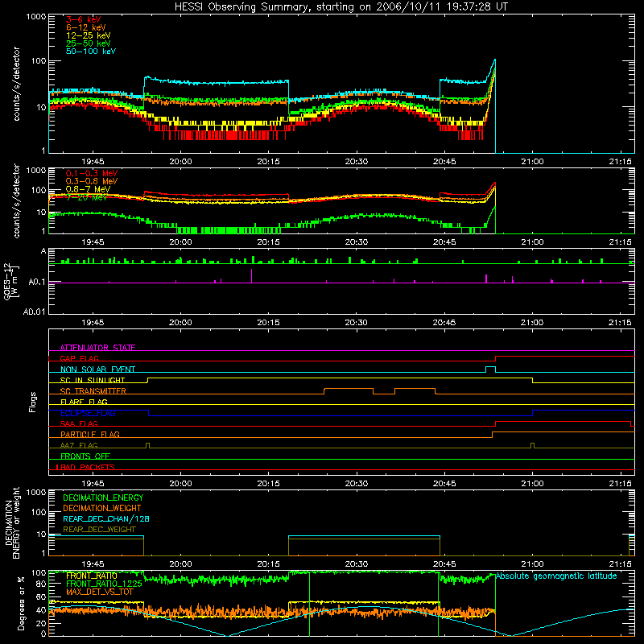Click the A0.1 tick on GOES panel
This screenshot has width=644, height=644.
click(x=37, y=282)
